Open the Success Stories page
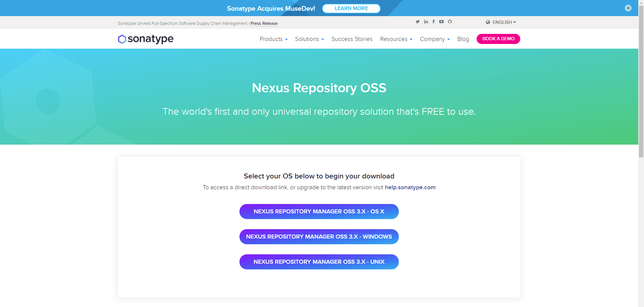Screen dimensions: 644x307 click(x=352, y=39)
